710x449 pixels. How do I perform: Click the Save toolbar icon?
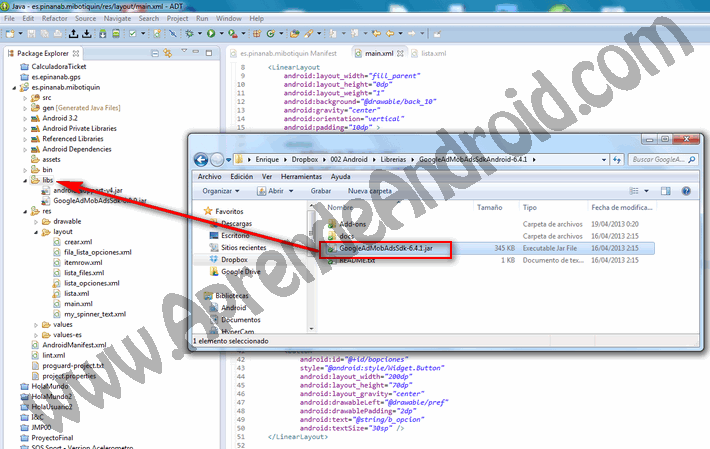tap(31, 33)
